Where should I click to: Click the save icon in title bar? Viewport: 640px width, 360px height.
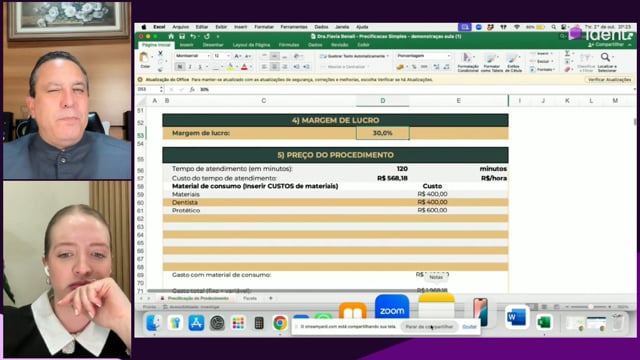tap(182, 36)
